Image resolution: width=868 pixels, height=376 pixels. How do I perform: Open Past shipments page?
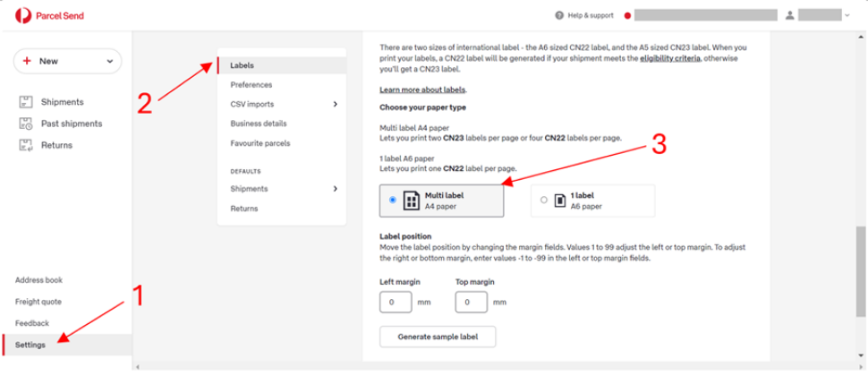(x=72, y=124)
